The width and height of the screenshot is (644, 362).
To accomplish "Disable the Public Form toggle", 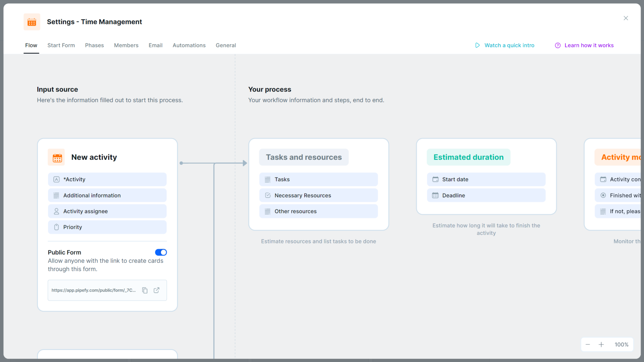I will pos(161,252).
